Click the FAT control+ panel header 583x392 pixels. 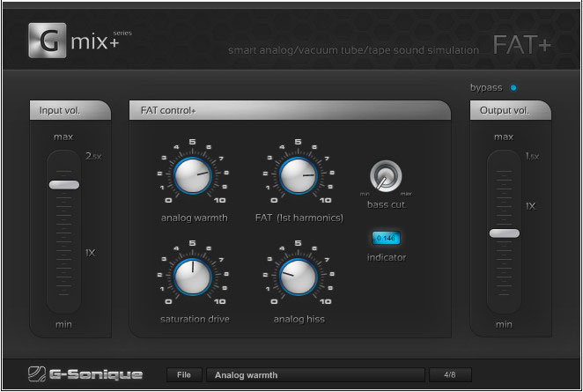pyautogui.click(x=290, y=110)
